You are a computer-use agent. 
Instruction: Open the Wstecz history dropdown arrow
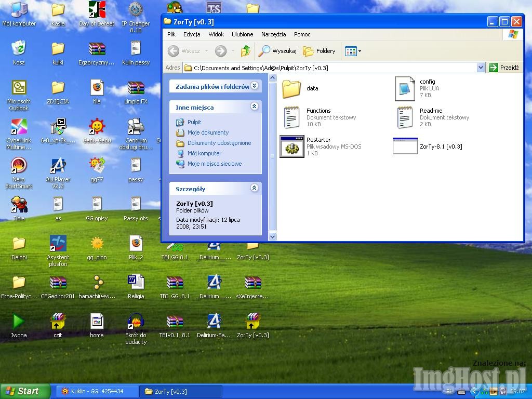coord(206,51)
